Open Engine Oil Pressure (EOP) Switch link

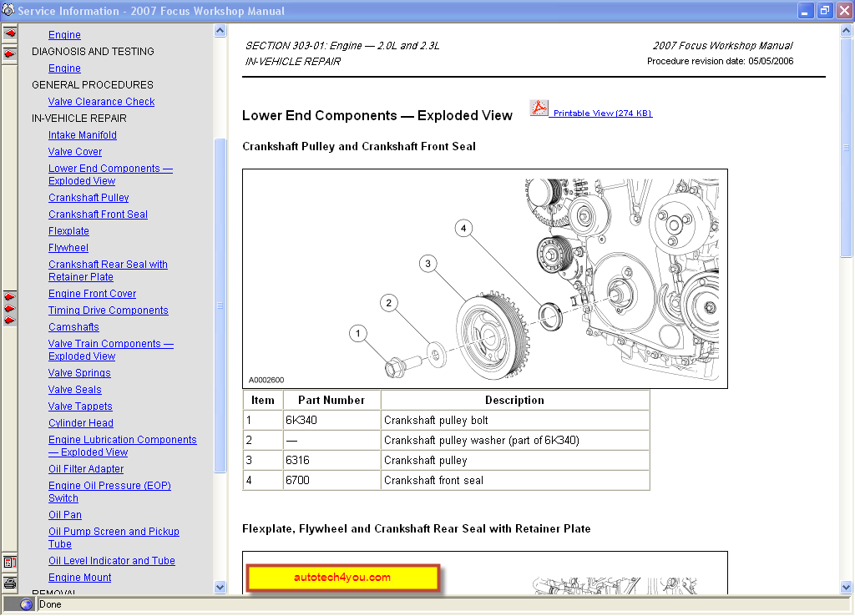coord(109,492)
